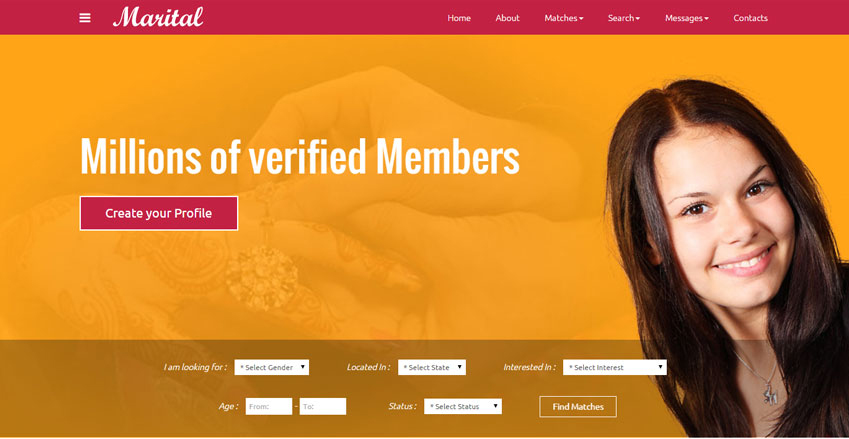The height and width of the screenshot is (439, 849).
Task: Open the About page
Action: tap(507, 18)
